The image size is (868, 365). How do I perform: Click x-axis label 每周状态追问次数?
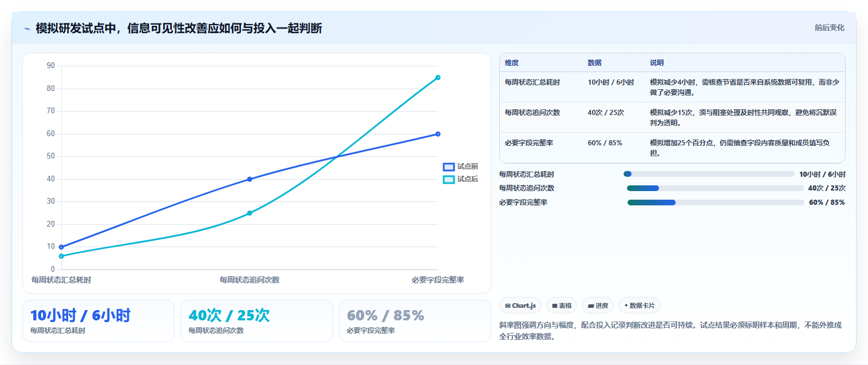[x=250, y=280]
